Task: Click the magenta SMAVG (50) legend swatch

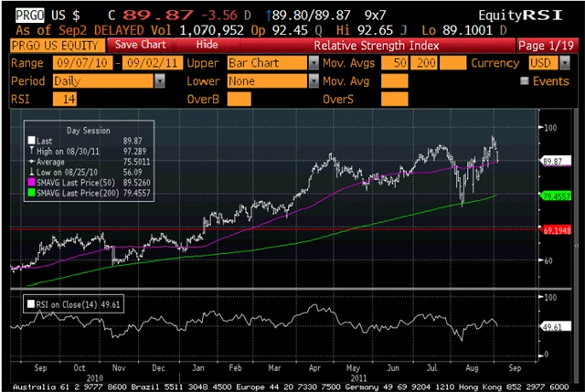Action: [x=31, y=183]
